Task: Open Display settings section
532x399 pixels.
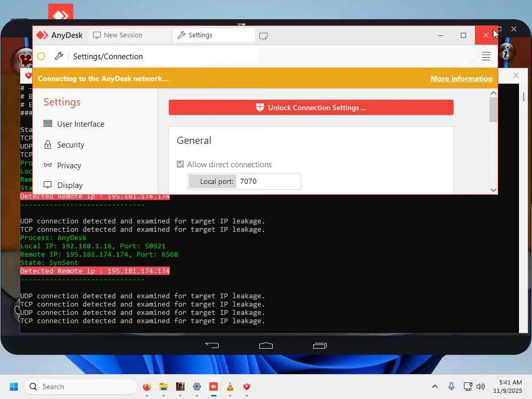Action: tap(63, 185)
